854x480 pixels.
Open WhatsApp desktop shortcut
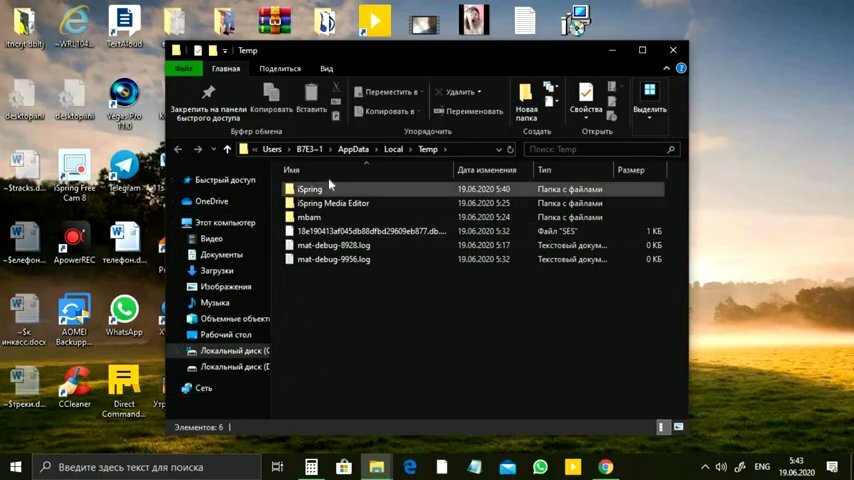tap(124, 315)
